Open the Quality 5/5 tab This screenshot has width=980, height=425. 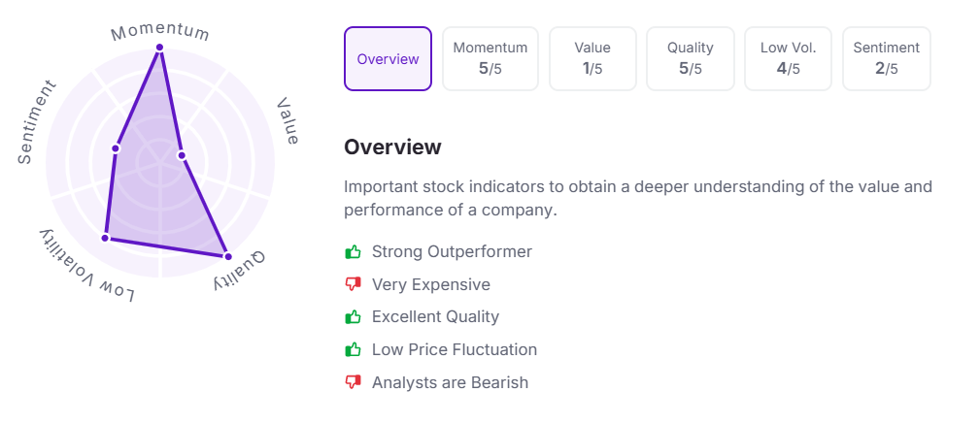click(x=691, y=59)
